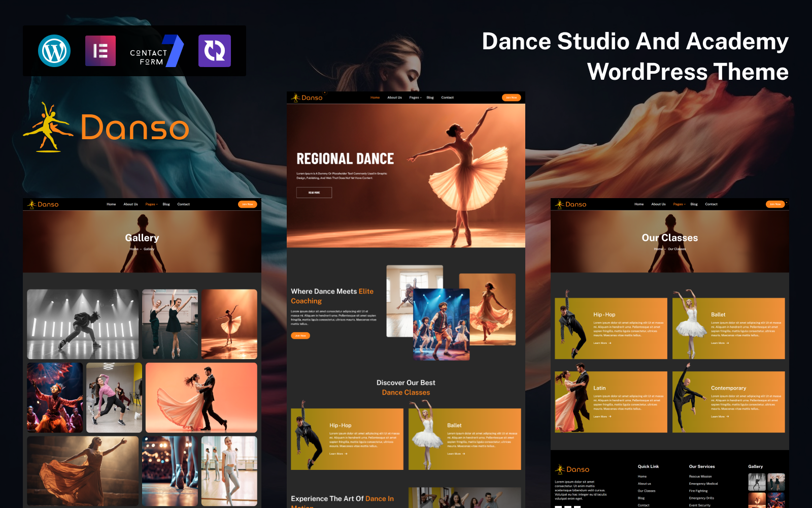Open the ballroom couple dancing gallery photo
Viewport: 812px width, 508px height.
pos(201,397)
